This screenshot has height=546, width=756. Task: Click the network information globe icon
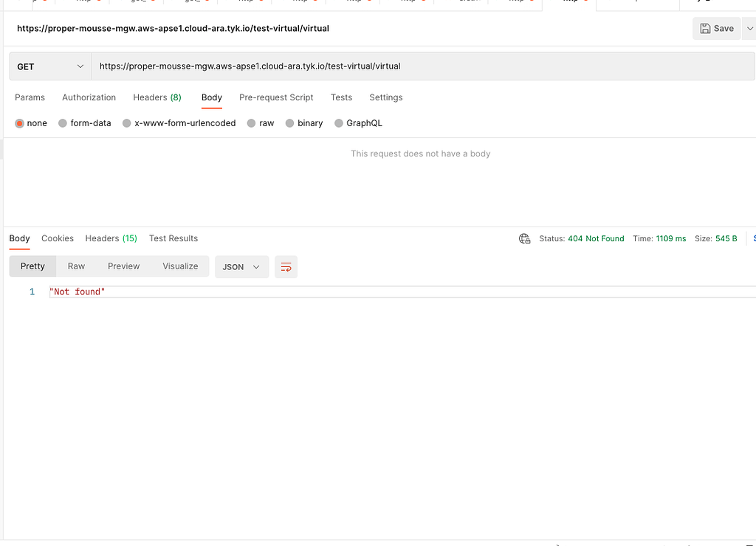click(524, 238)
